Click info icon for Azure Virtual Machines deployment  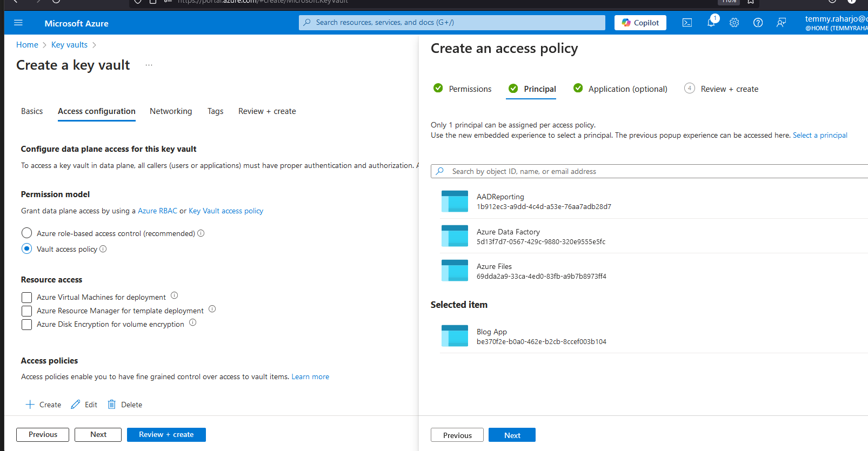175,295
